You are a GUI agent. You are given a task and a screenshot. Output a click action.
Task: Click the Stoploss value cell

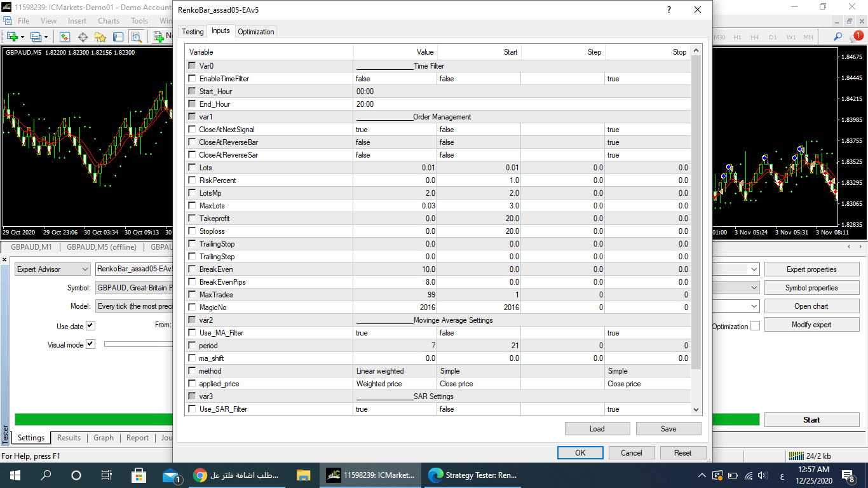tap(395, 231)
